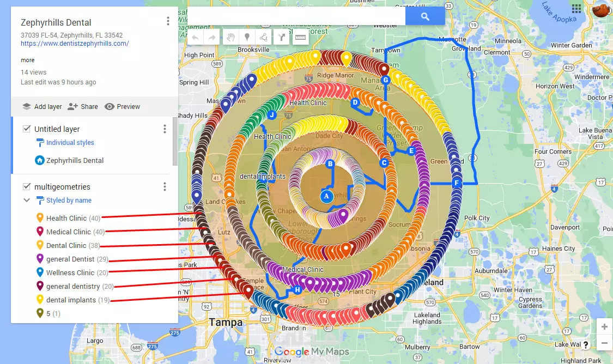Click the blue home icon of Zephyrhills Dental
The height and width of the screenshot is (364, 613).
click(x=39, y=160)
